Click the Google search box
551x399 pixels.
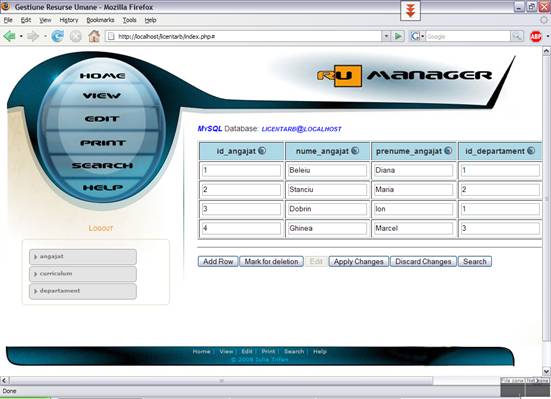click(468, 36)
